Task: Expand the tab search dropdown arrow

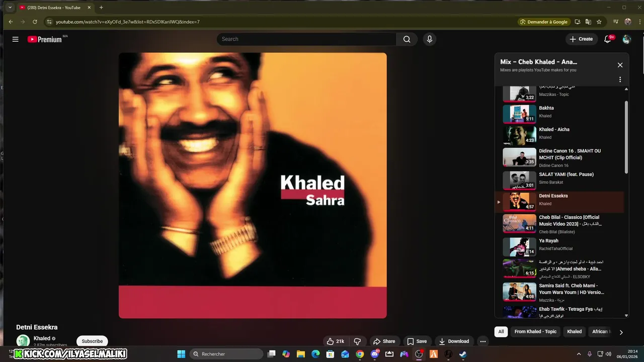Action: 10,8
